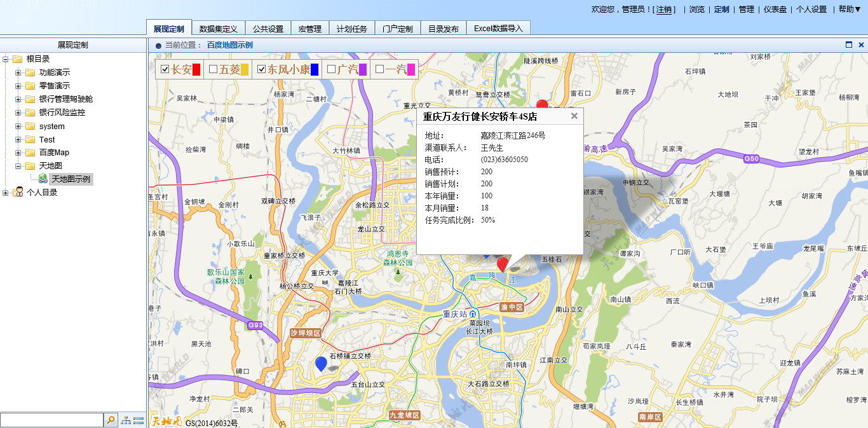The width and height of the screenshot is (868, 428).
Task: Click the magnifier search button
Action: [x=111, y=420]
